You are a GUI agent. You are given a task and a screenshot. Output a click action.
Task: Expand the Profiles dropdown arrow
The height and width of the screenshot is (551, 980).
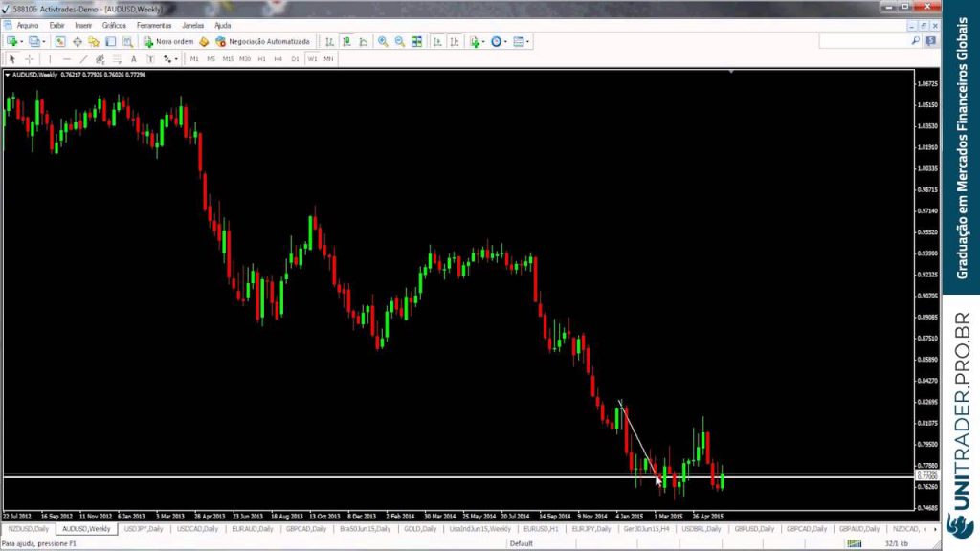pos(44,42)
